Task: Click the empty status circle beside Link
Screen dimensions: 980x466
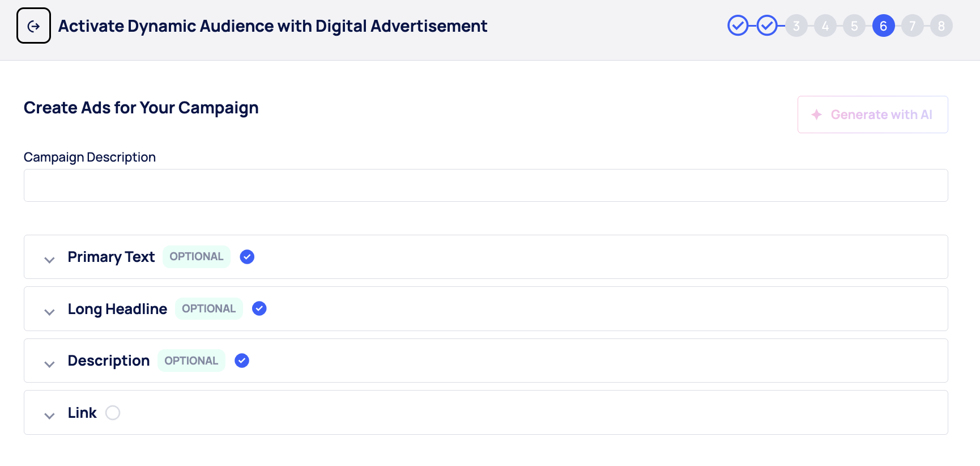Action: coord(113,413)
